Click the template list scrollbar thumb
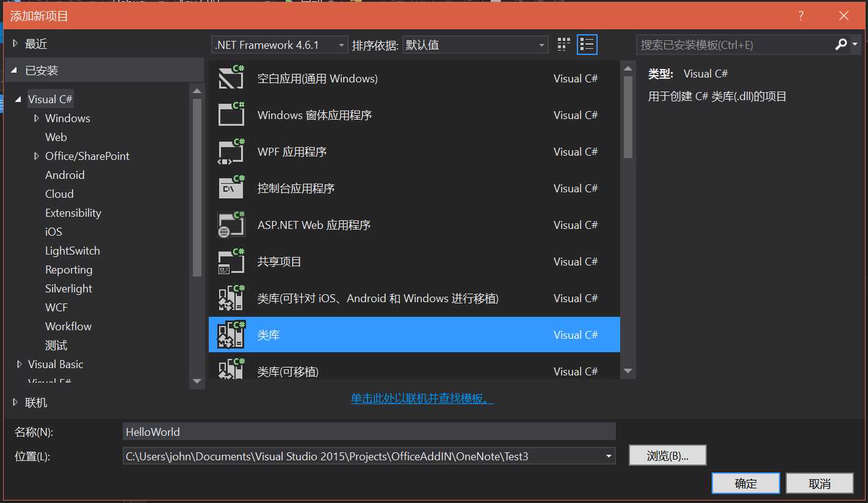This screenshot has height=503, width=868. click(x=627, y=117)
